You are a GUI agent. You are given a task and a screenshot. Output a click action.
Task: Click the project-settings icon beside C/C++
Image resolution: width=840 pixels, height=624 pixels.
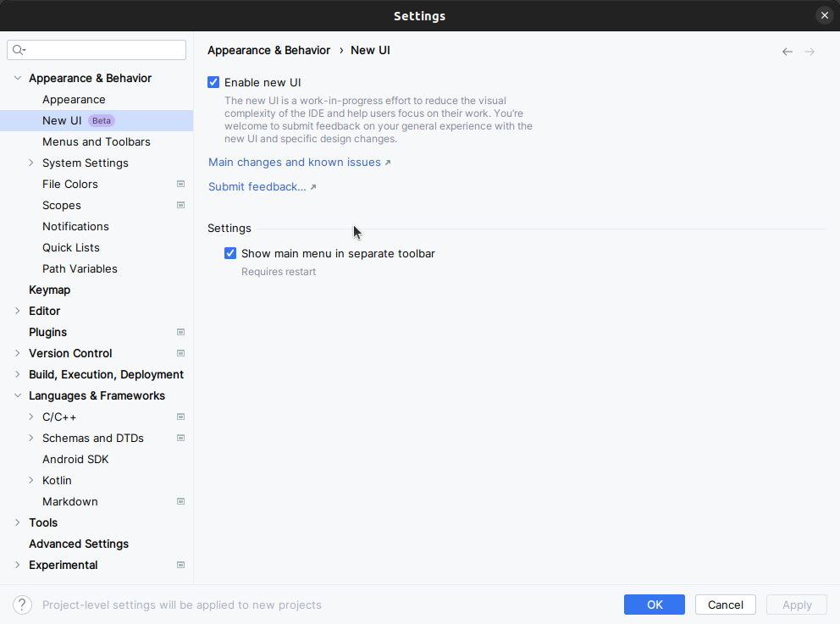click(x=180, y=417)
